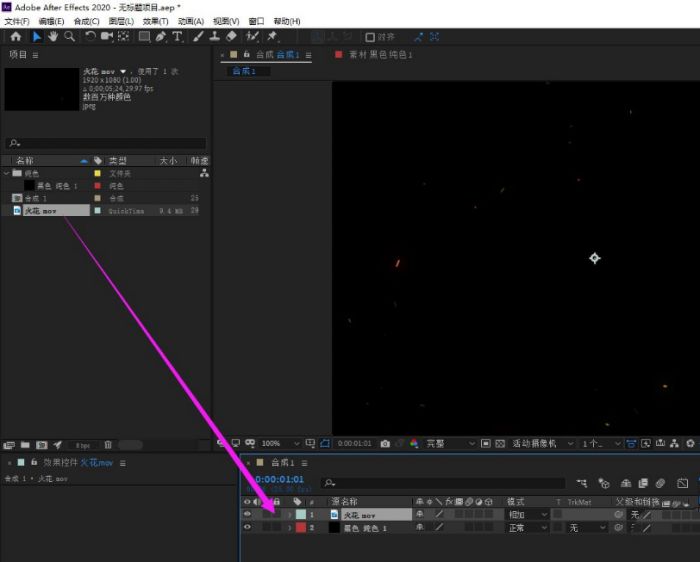Hide the 火花.mov layer eye toggle
The width and height of the screenshot is (700, 562).
(247, 514)
